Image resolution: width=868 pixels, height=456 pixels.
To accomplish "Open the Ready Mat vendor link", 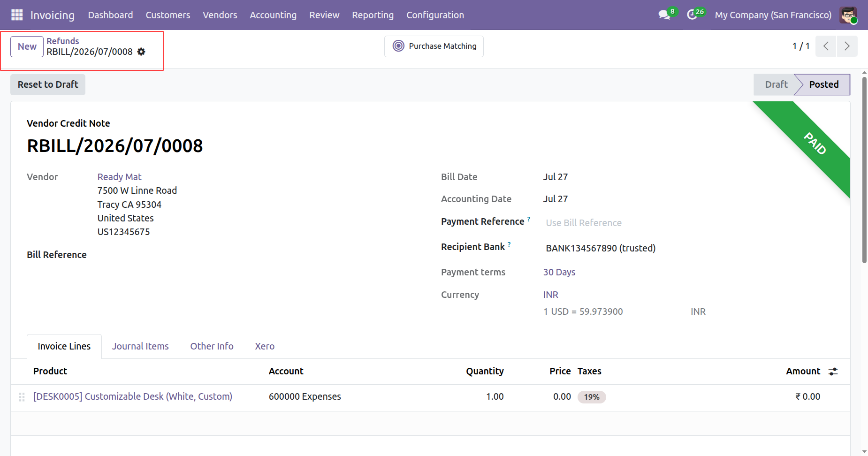I will [119, 177].
